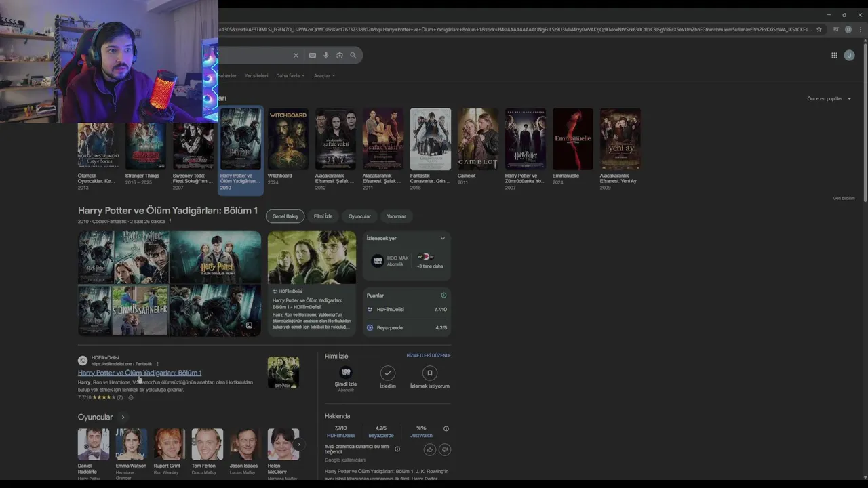Open the Google account avatar

849,55
